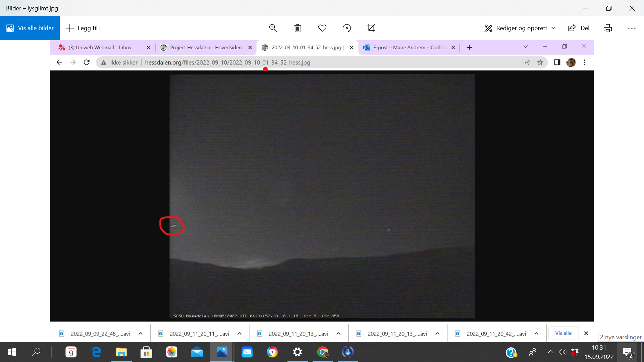Open taskbar search magnifier
This screenshot has height=362, width=644.
[36, 352]
